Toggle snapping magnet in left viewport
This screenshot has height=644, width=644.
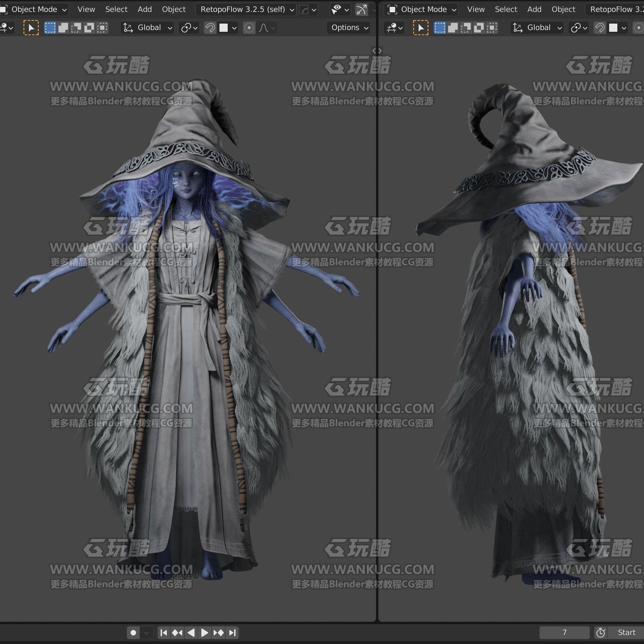(x=210, y=28)
